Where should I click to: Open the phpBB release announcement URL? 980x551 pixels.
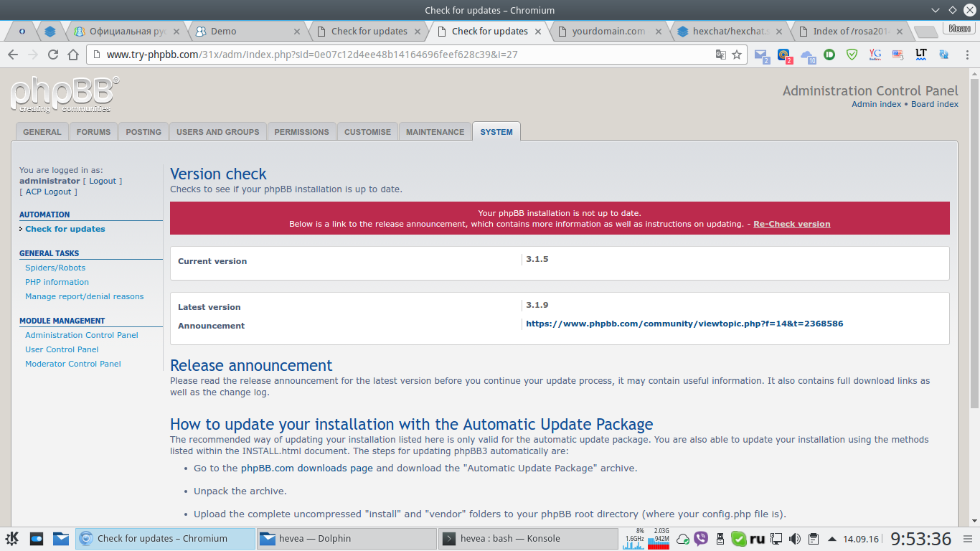point(684,324)
